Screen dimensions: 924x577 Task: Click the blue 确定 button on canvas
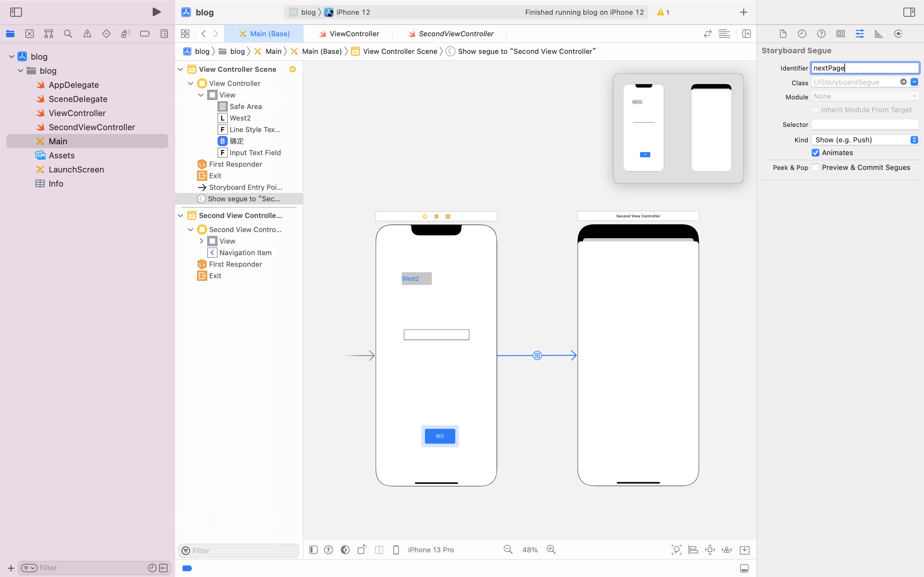[x=440, y=436]
